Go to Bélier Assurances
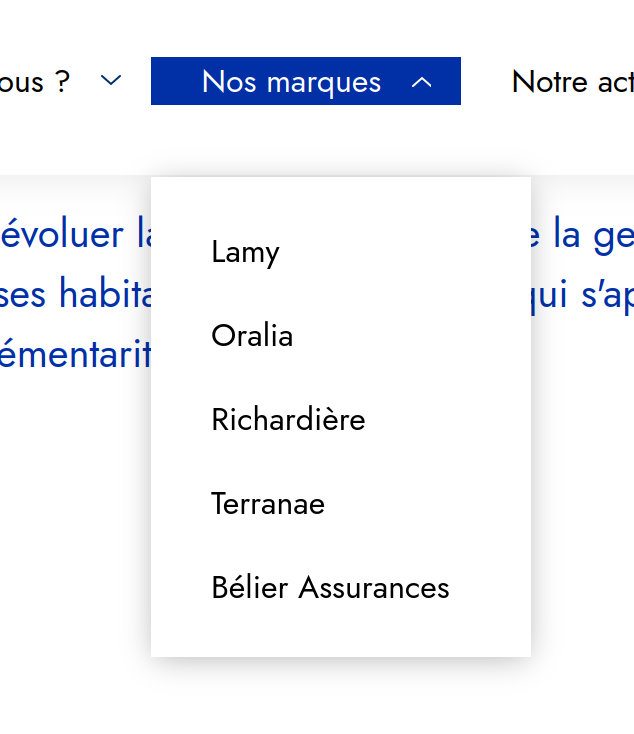Screen dimensions: 634x734 tap(330, 588)
